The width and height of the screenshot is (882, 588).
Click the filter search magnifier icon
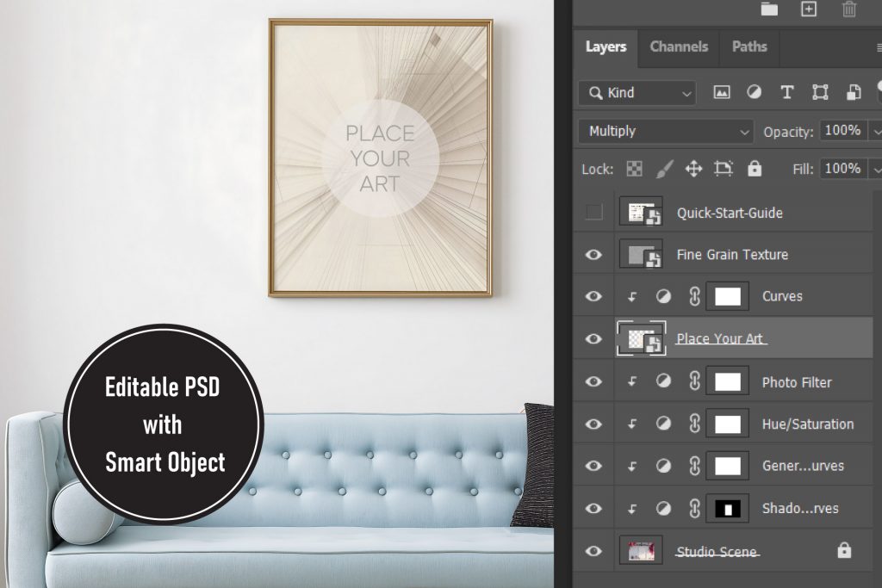(x=595, y=93)
